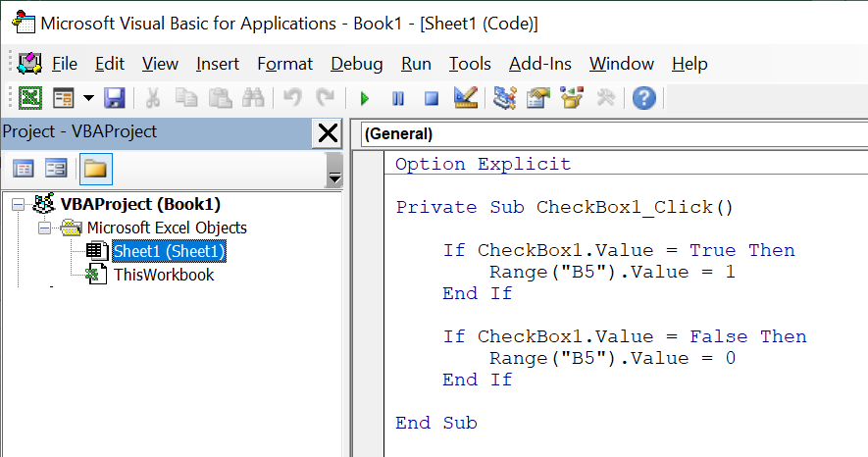868x457 pixels.
Task: Click the Undo arrow icon
Action: (x=291, y=98)
